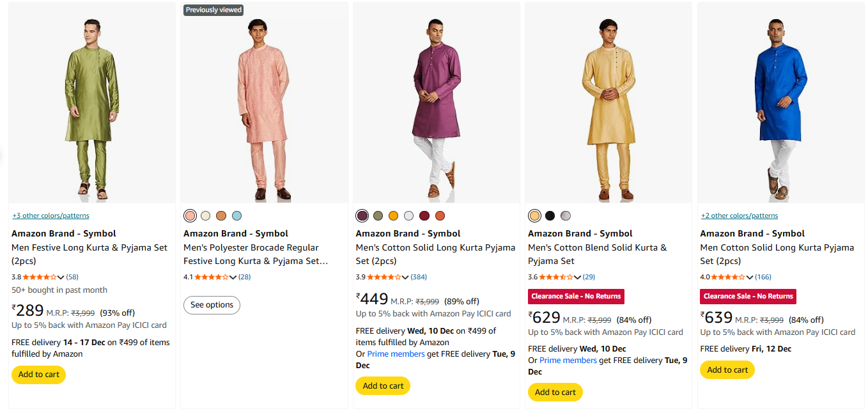Pick the olive green swatch for purple kurta

pos(378,215)
